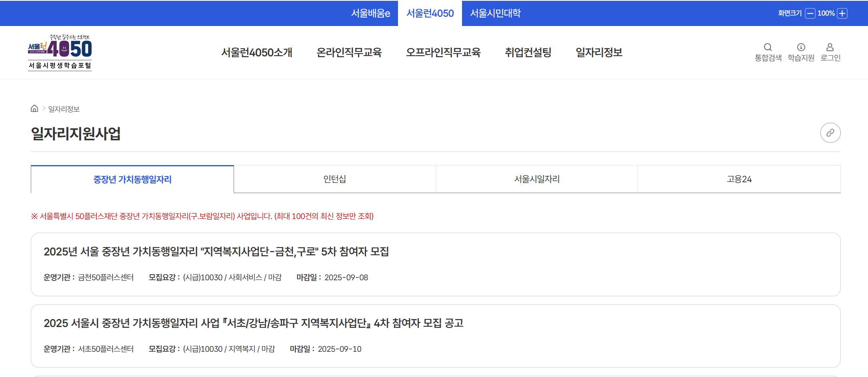Click deadline 2025-09-08 text
Viewport: 868px width, 377px height.
[346, 277]
